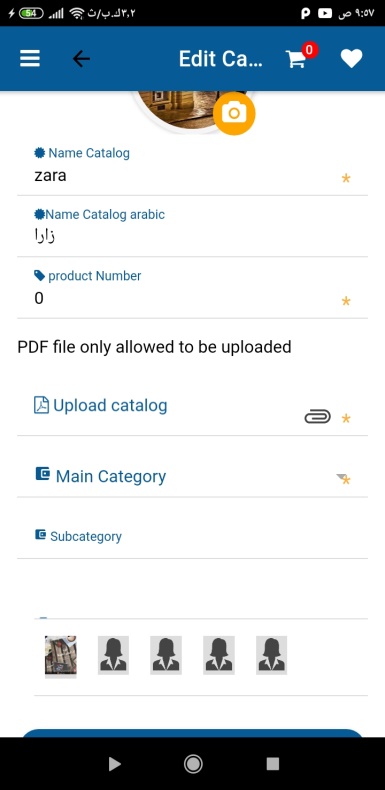Tap the Android home circle button

(193, 764)
